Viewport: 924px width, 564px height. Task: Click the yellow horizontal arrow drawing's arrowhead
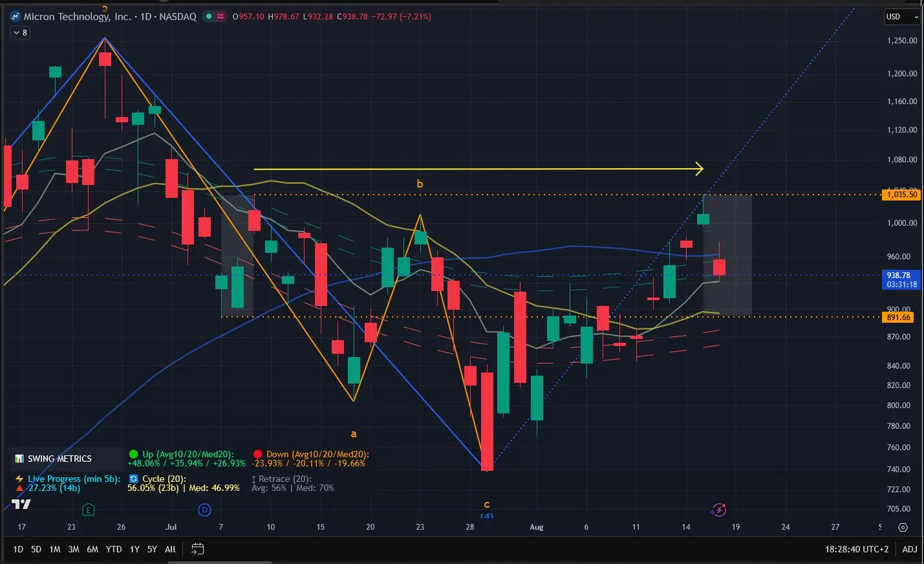[x=698, y=169]
